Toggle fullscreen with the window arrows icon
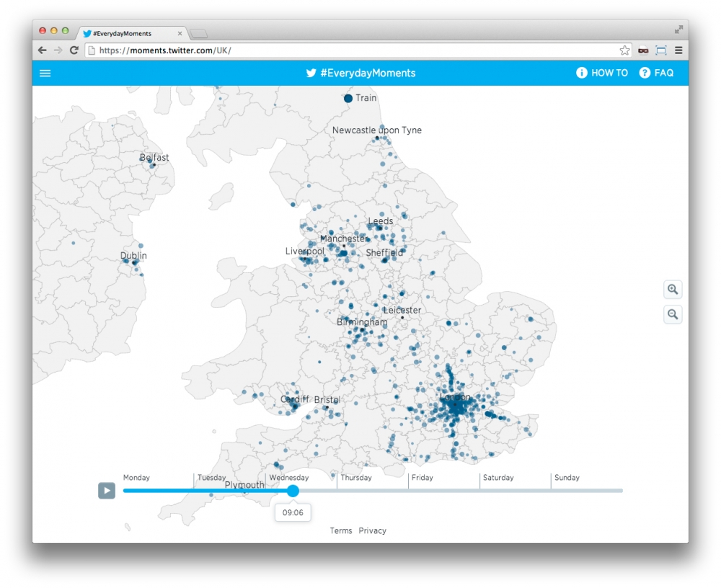 (x=678, y=30)
